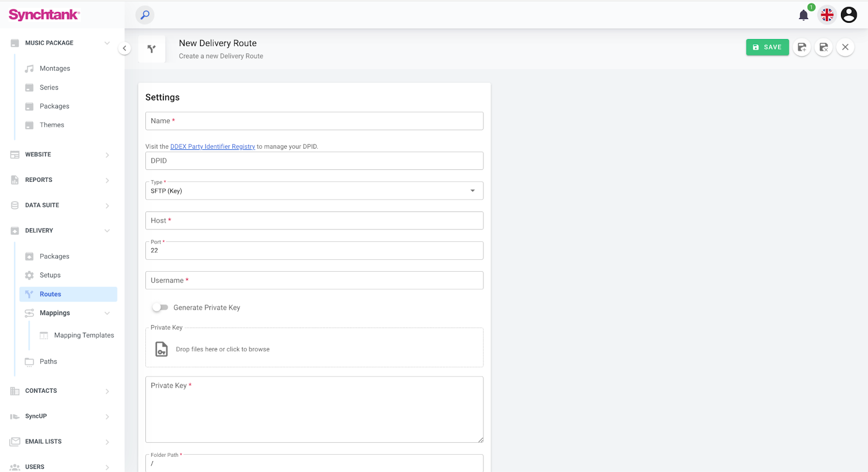The width and height of the screenshot is (868, 472).
Task: Go to Mapping Templates in sidebar
Action: point(84,335)
